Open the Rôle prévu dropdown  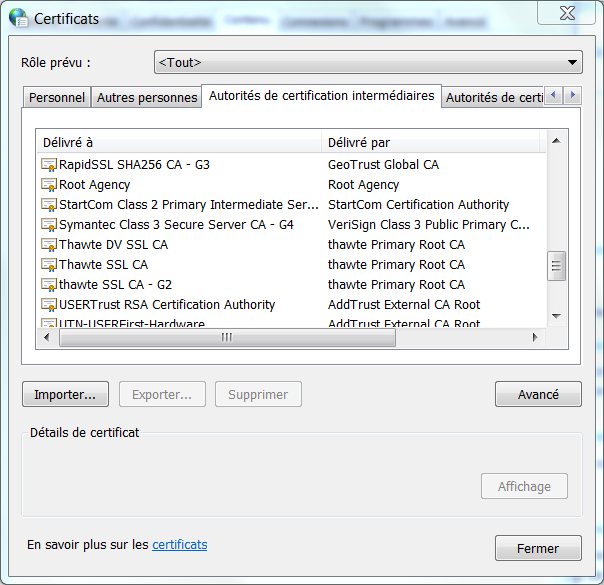pyautogui.click(x=368, y=62)
